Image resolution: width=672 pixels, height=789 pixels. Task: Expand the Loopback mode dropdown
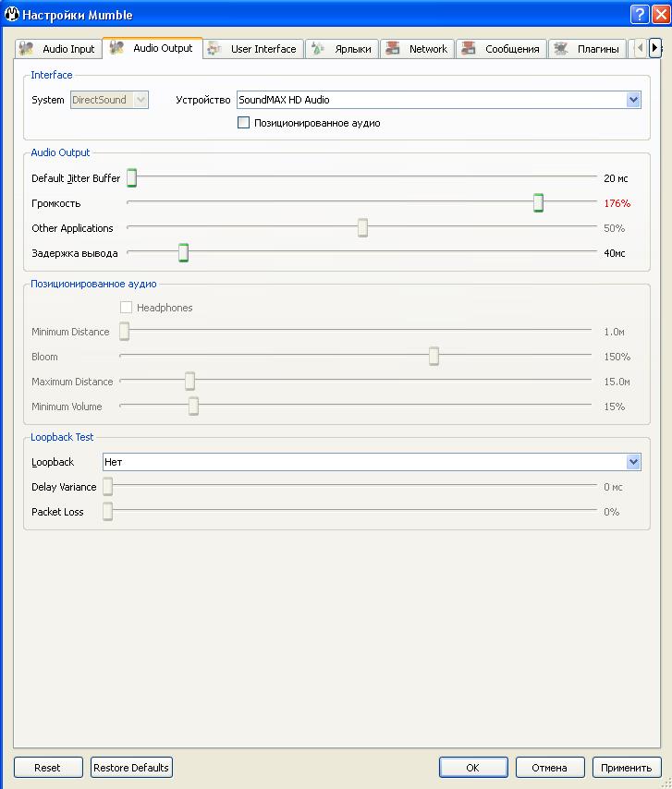pyautogui.click(x=632, y=462)
